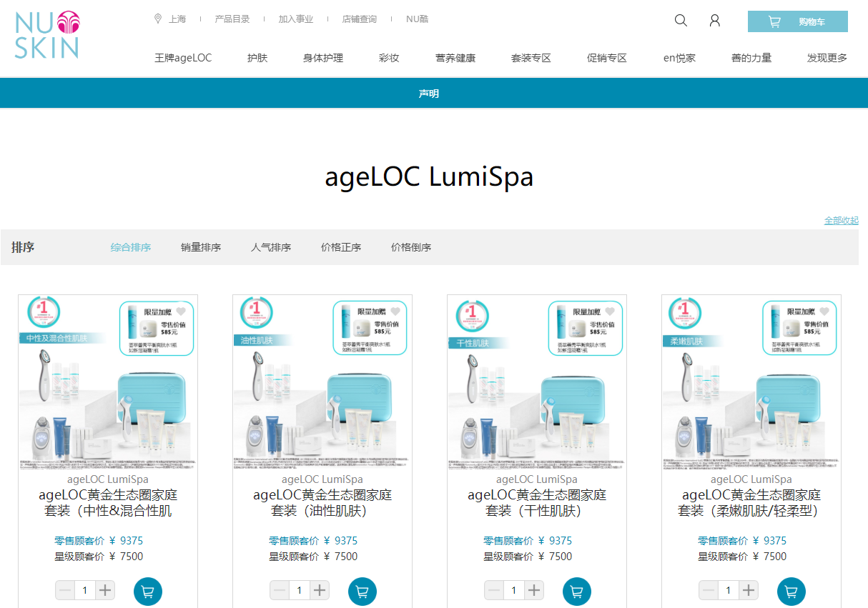Add 油性肌肤 set to cart
This screenshot has width=868, height=608.
[x=363, y=592]
